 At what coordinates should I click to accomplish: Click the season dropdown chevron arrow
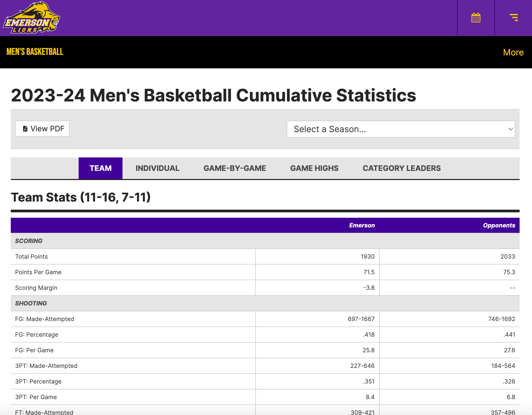[x=510, y=129]
